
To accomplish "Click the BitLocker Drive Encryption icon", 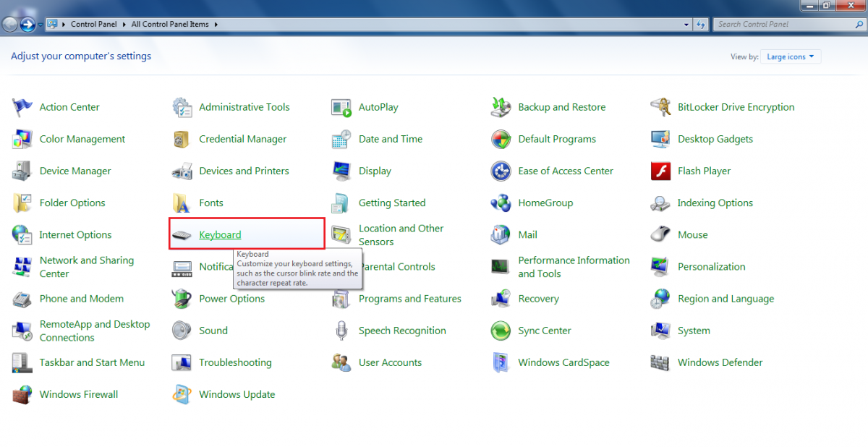I will 660,107.
